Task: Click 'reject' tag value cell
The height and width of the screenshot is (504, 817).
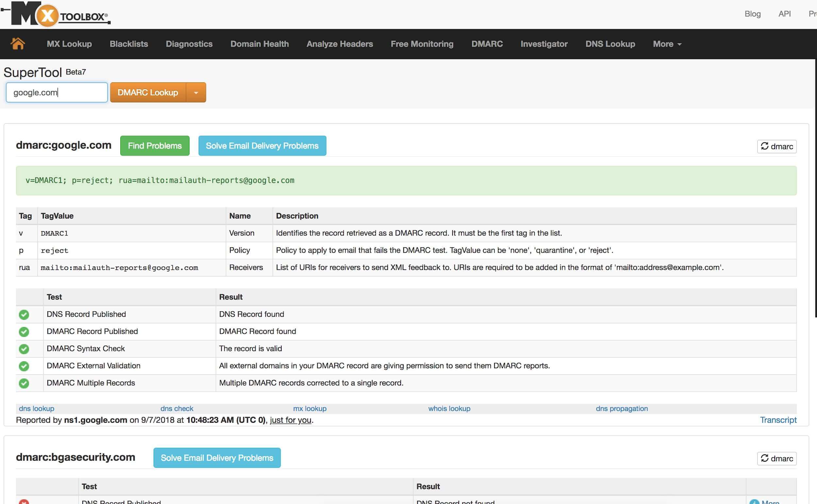Action: (x=131, y=250)
